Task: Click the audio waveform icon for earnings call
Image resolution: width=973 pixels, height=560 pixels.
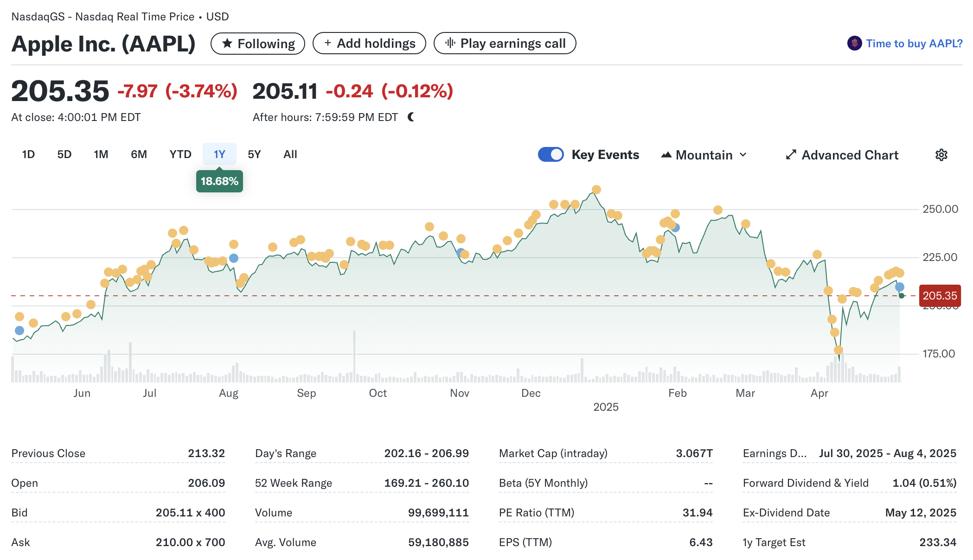Action: tap(450, 43)
